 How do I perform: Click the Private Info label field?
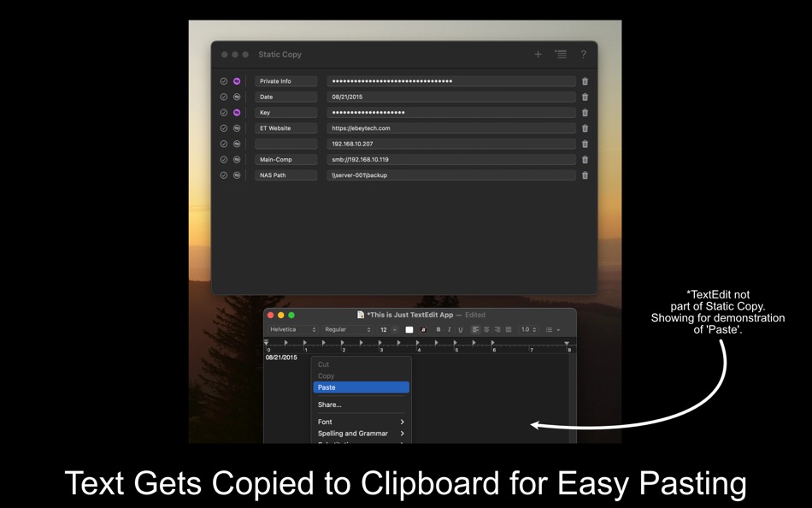(285, 81)
